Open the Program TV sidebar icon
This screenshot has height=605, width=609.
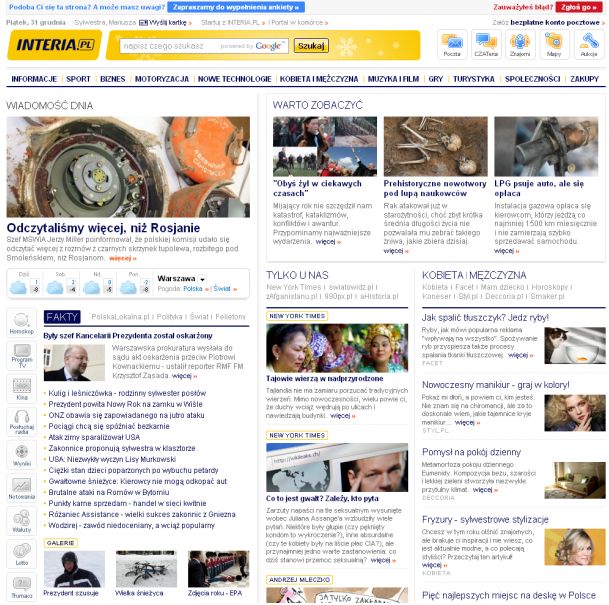22,355
